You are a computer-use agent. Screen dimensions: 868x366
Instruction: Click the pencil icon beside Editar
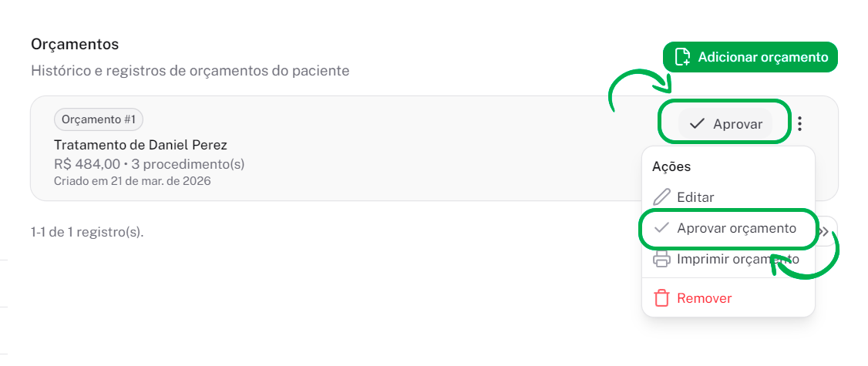[x=661, y=197]
